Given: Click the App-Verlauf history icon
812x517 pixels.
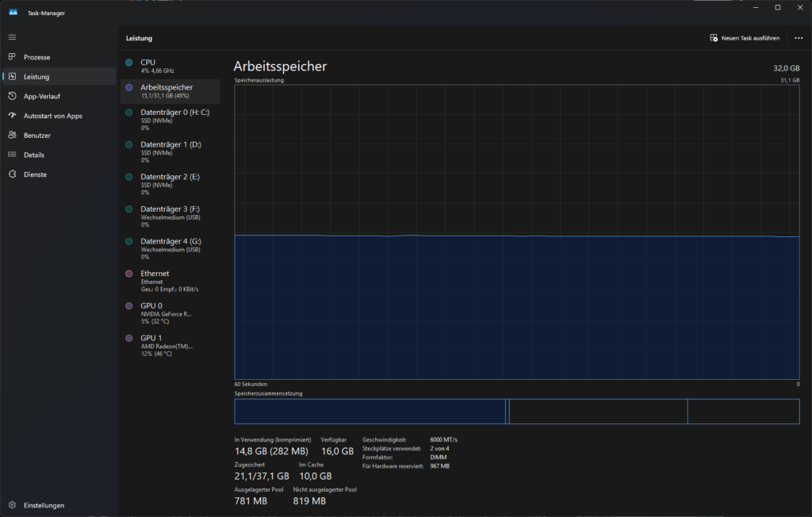Looking at the screenshot, I should tap(12, 96).
